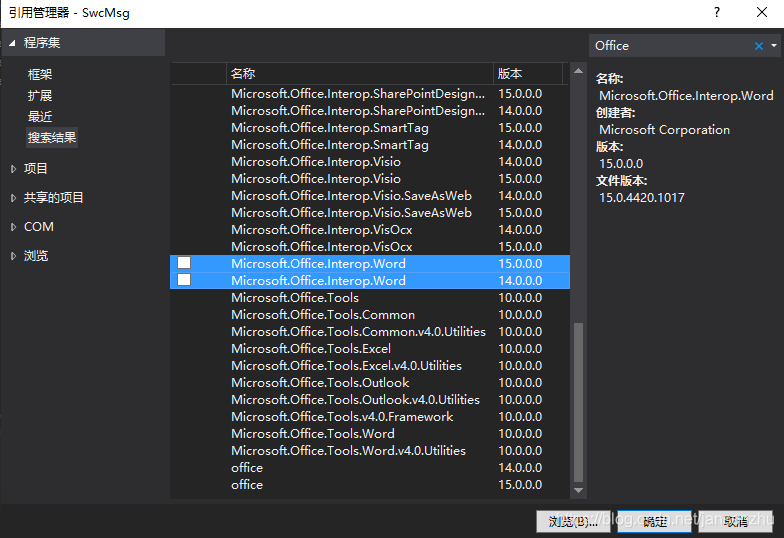Screen dimensions: 784x538
Task: Click the scrollbar up arrow
Action: (x=578, y=71)
